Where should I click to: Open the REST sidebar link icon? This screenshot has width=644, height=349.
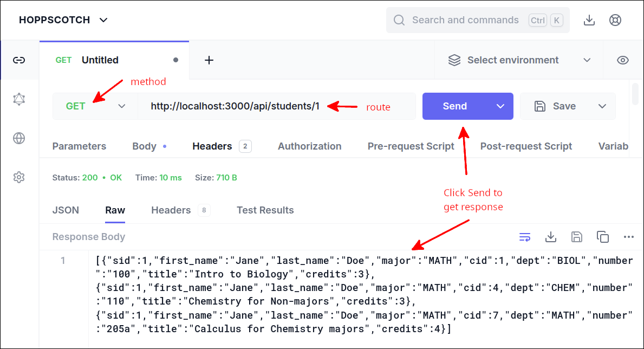click(x=19, y=60)
